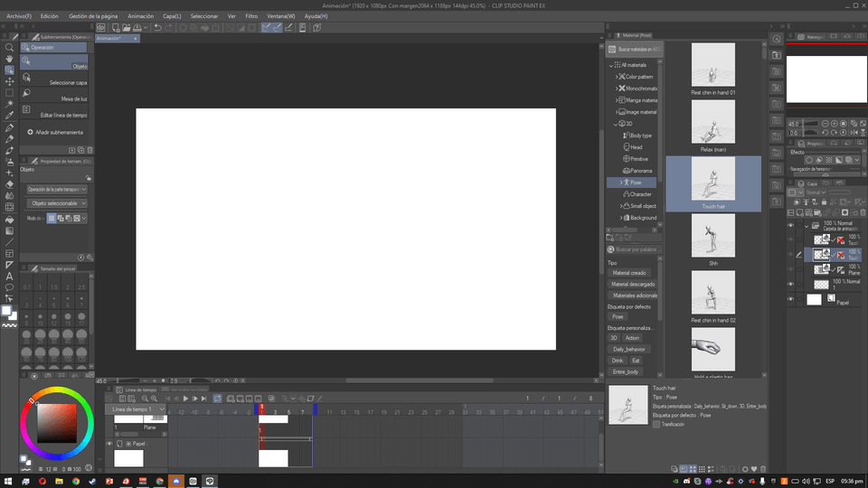Open the Gestión de la página menu

coord(93,16)
